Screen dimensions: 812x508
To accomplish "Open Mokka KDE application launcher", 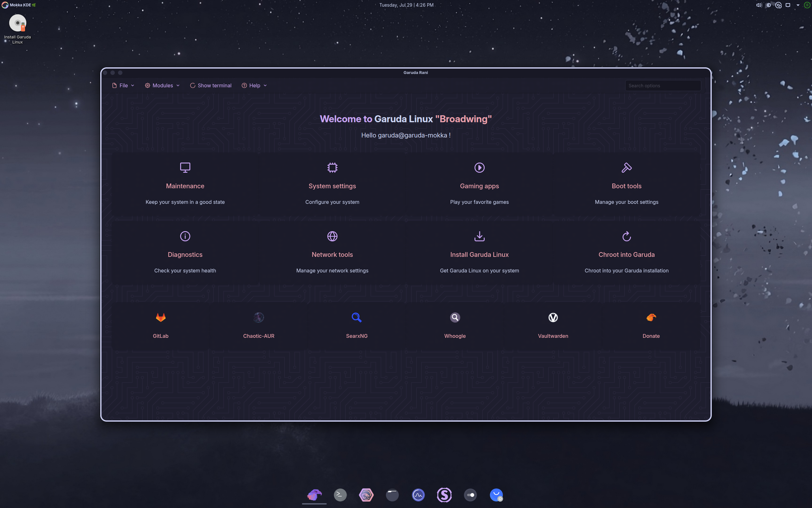I will pyautogui.click(x=19, y=5).
